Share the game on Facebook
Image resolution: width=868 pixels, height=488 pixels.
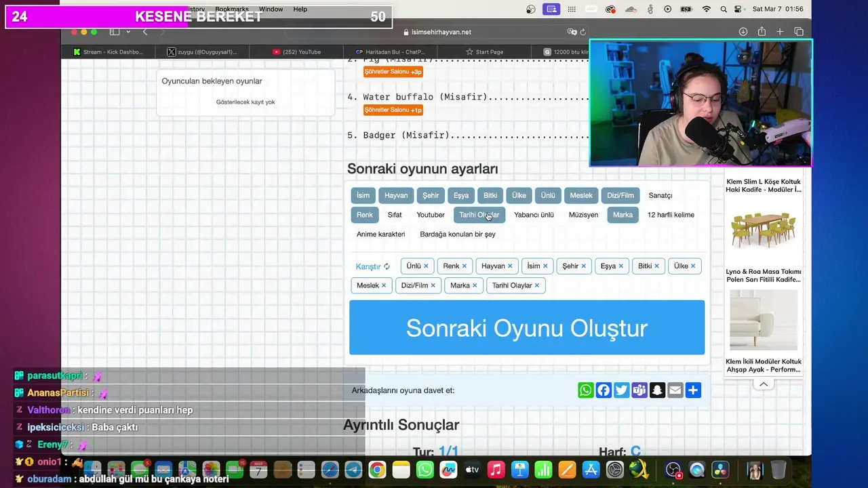point(604,390)
